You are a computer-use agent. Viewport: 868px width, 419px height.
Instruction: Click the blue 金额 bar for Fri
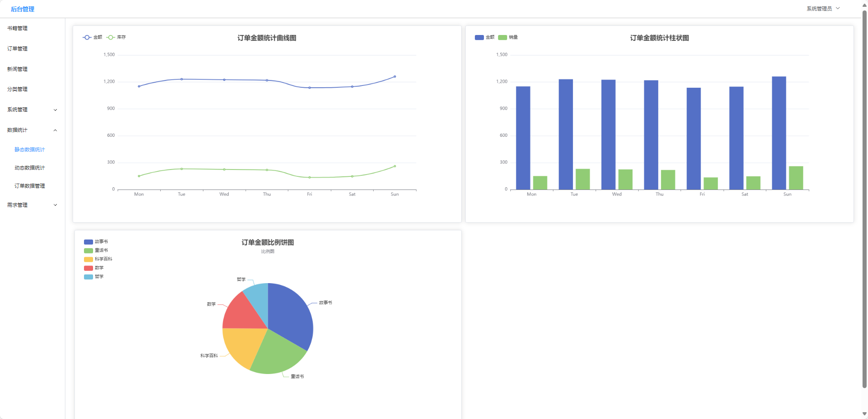pyautogui.click(x=694, y=139)
